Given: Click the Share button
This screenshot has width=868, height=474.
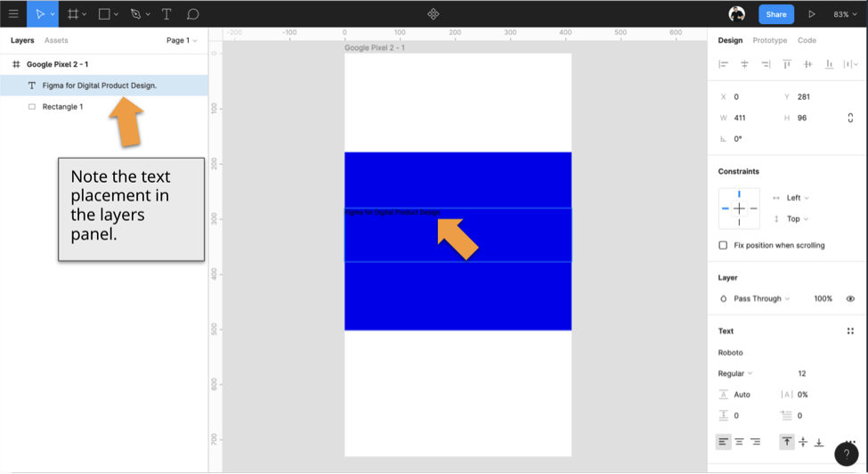Looking at the screenshot, I should click(775, 14).
